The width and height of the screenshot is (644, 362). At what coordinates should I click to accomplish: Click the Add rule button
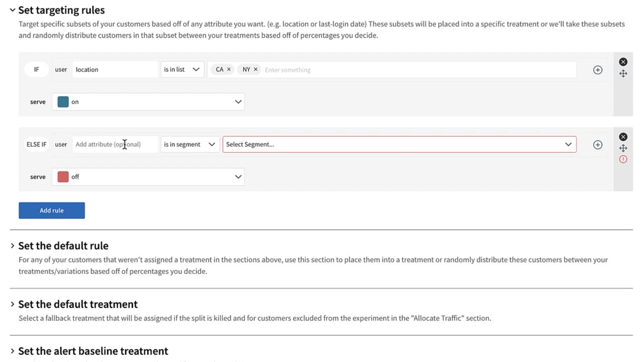pos(52,210)
